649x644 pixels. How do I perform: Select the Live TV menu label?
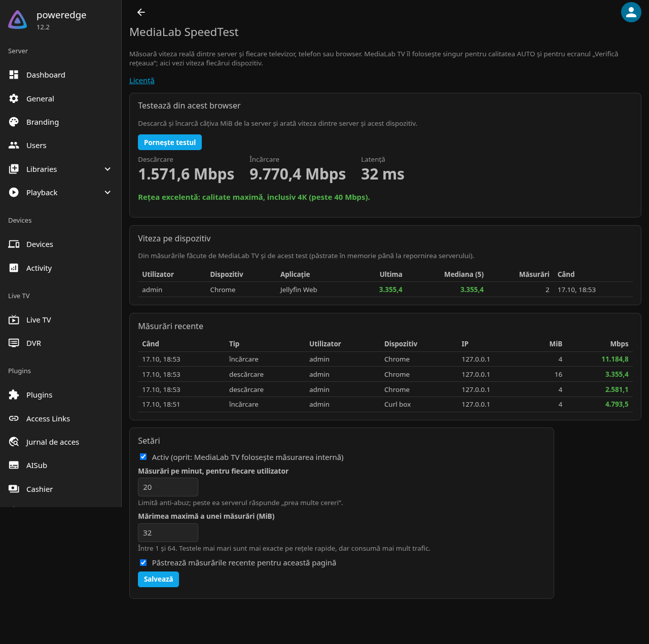tap(39, 320)
